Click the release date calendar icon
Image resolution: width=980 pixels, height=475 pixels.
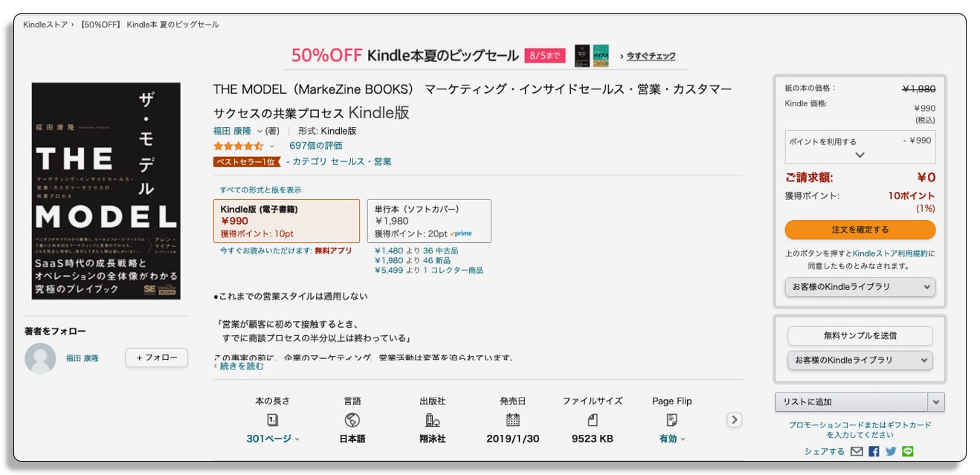513,420
